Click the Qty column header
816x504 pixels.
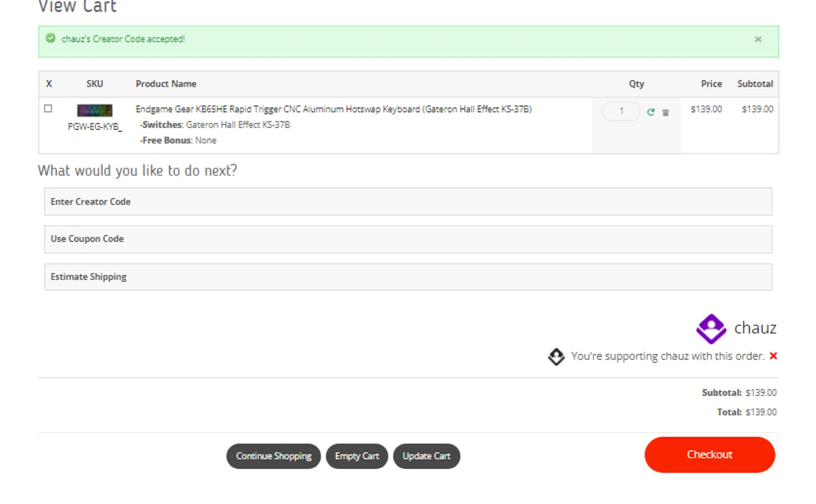pos(636,84)
